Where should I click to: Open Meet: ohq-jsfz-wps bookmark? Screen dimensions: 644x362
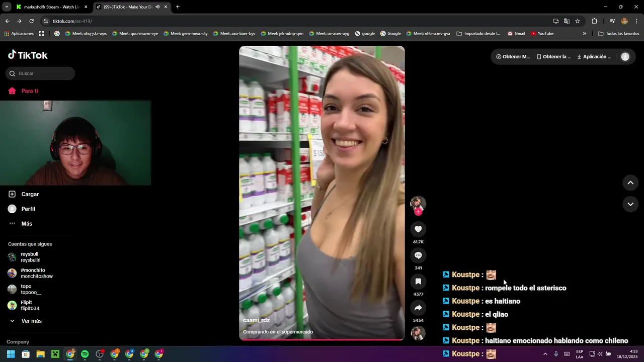pyautogui.click(x=85, y=34)
